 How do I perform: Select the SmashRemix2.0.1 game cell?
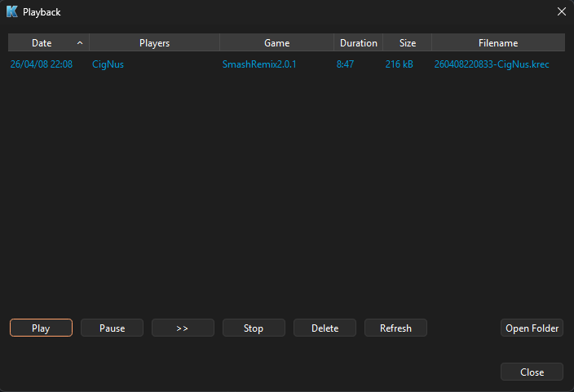point(259,64)
